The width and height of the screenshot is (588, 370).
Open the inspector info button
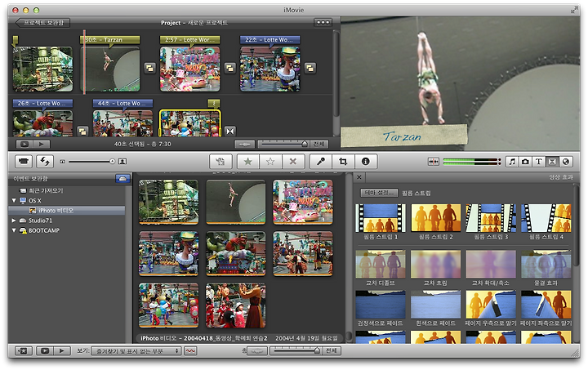pyautogui.click(x=366, y=162)
